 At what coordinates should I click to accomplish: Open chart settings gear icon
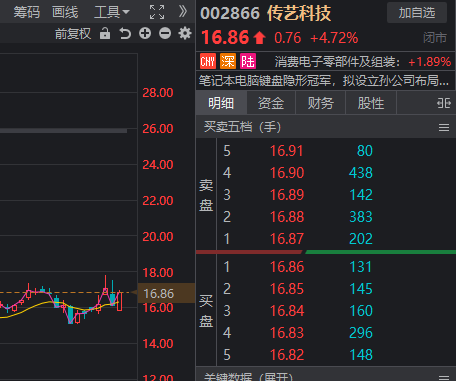tap(185, 33)
